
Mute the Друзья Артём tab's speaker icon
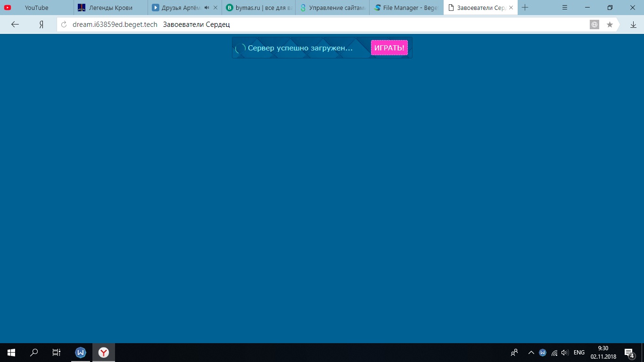coord(206,8)
